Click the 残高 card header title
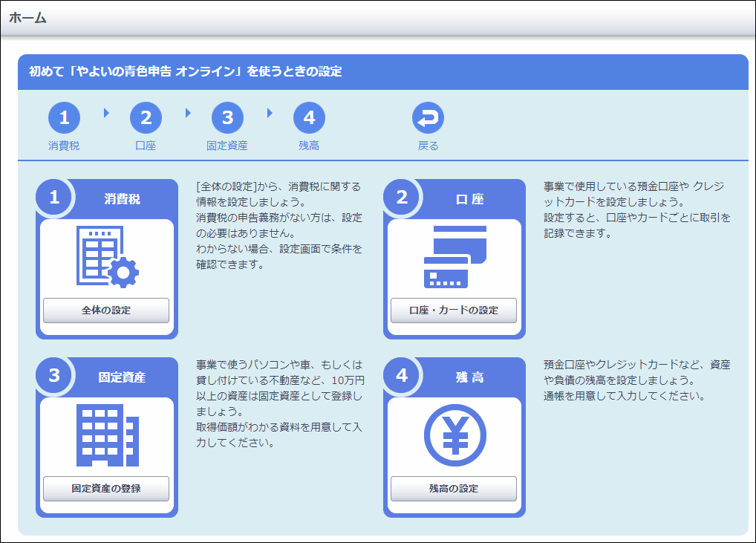The image size is (756, 543). coord(469,377)
